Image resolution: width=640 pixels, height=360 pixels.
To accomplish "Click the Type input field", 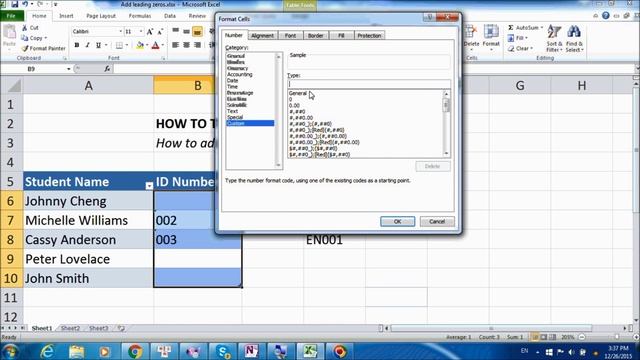I will click(369, 84).
